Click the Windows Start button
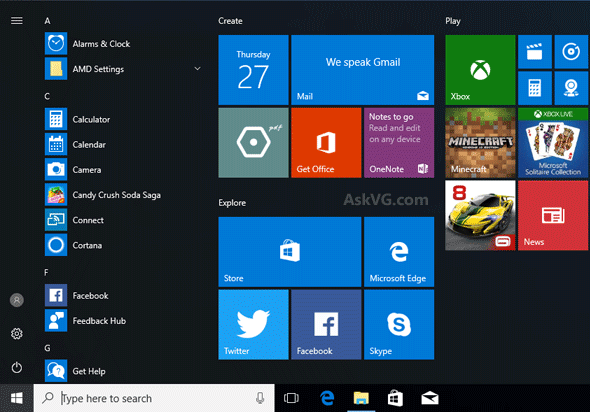Viewport: 590px width, 412px height. tap(17, 398)
